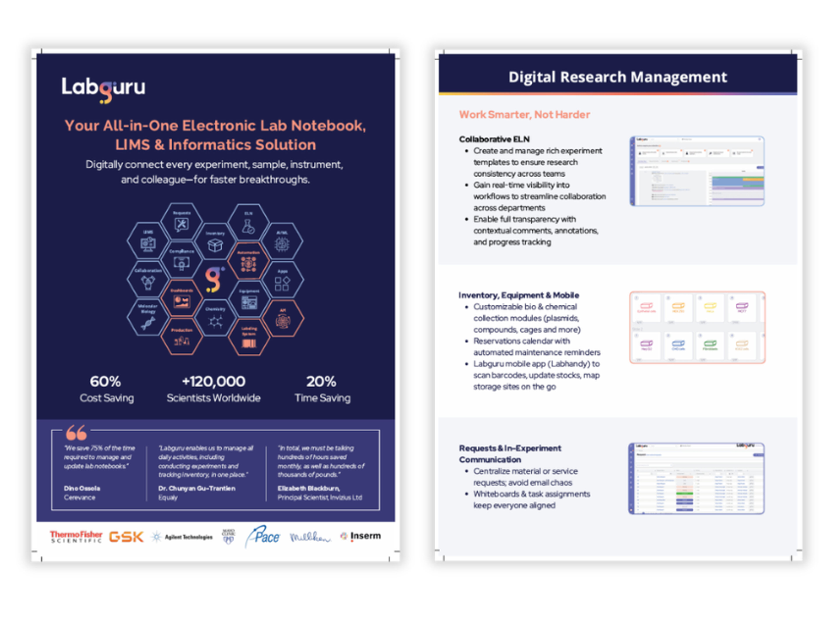Click the name 'Dr. Chunyan Gu-Trantien'
This screenshot has width=840, height=620.
pos(197,489)
